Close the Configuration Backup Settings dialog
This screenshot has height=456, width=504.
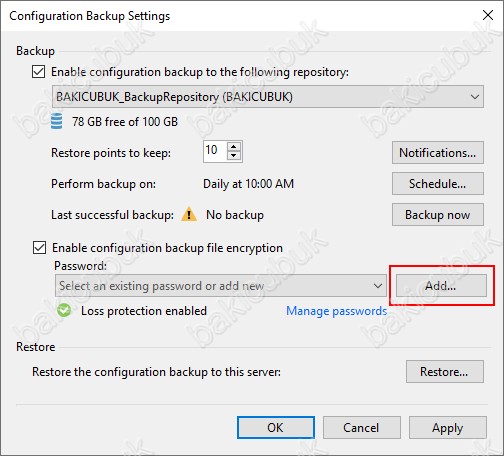488,15
